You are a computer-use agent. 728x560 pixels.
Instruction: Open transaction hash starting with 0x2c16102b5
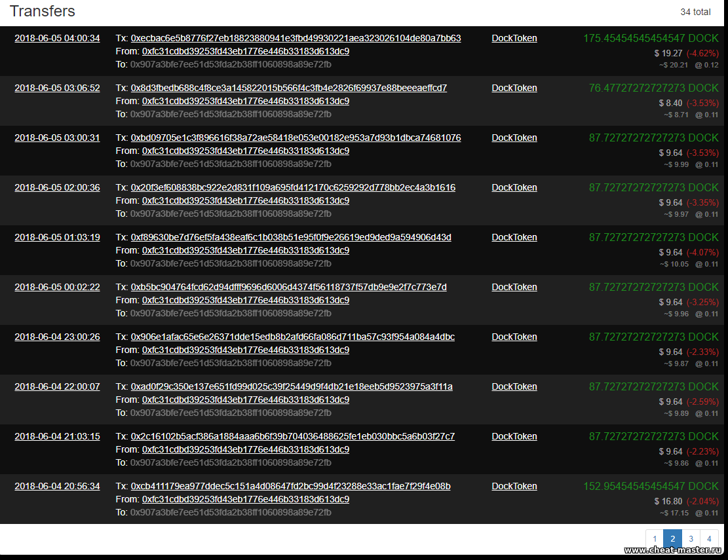pos(293,436)
